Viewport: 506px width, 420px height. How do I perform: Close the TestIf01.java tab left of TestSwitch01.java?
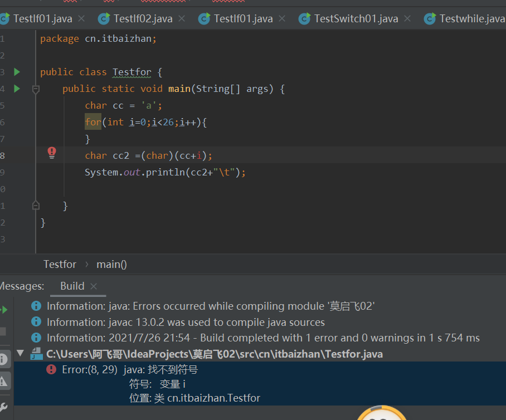click(x=282, y=19)
